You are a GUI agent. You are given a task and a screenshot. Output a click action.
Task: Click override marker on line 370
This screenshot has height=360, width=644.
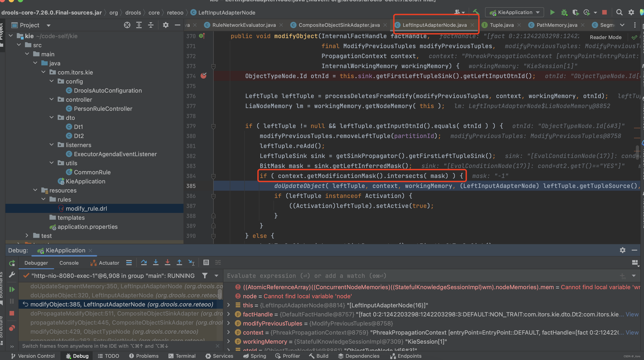(x=202, y=36)
